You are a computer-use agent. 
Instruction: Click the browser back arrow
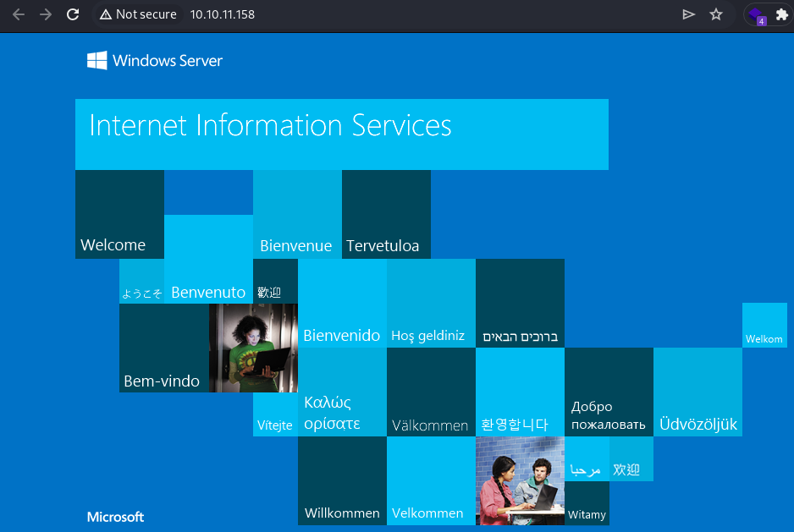[19, 14]
